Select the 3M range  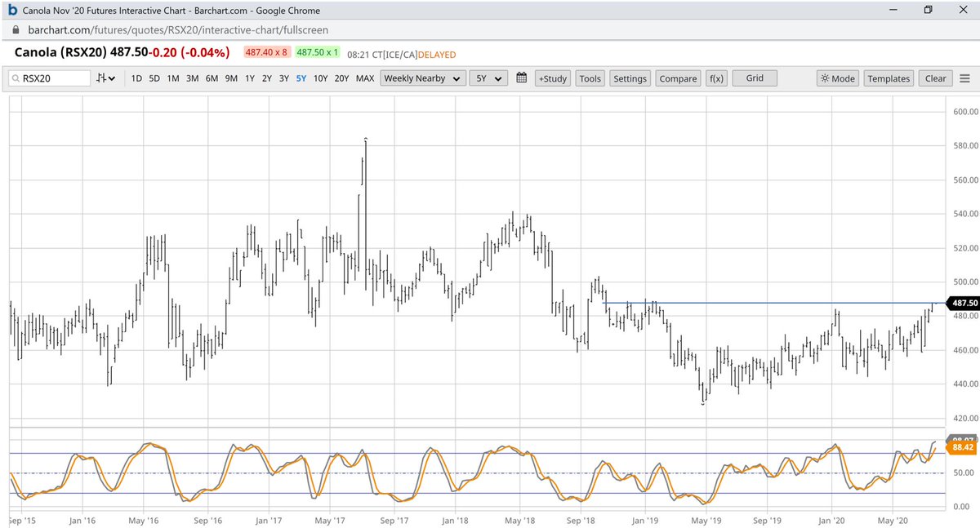coord(192,78)
